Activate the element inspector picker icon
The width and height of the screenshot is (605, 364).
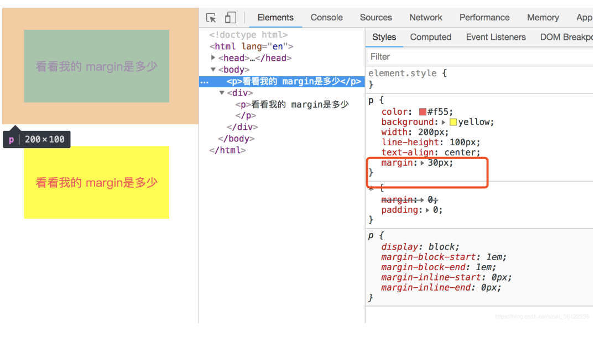pyautogui.click(x=211, y=18)
